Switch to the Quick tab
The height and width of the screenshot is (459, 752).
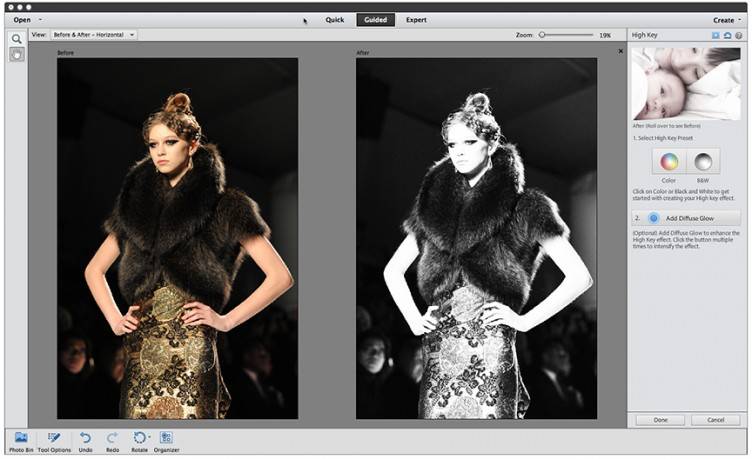coord(334,20)
